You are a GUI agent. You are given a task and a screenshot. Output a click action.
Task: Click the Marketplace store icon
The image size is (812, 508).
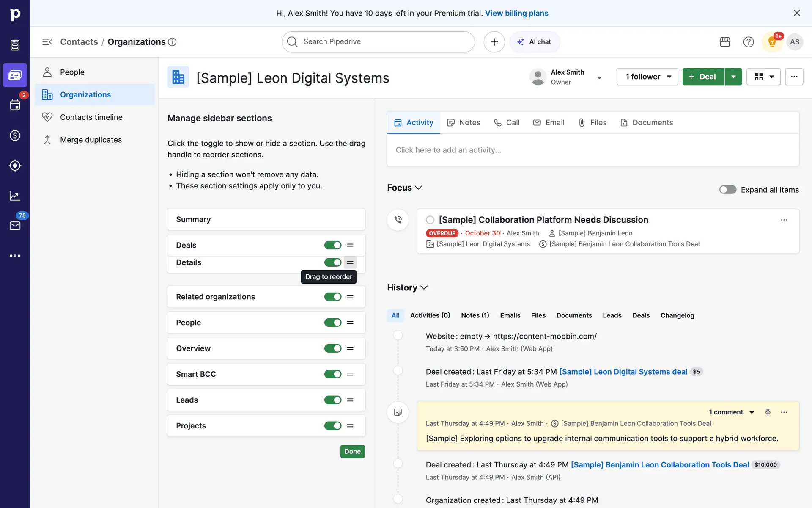tap(725, 42)
